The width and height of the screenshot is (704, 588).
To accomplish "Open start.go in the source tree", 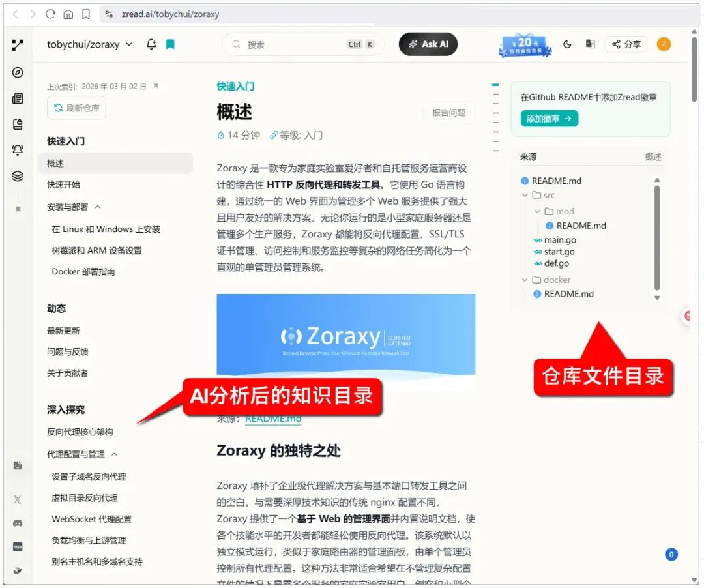I will pos(559,252).
